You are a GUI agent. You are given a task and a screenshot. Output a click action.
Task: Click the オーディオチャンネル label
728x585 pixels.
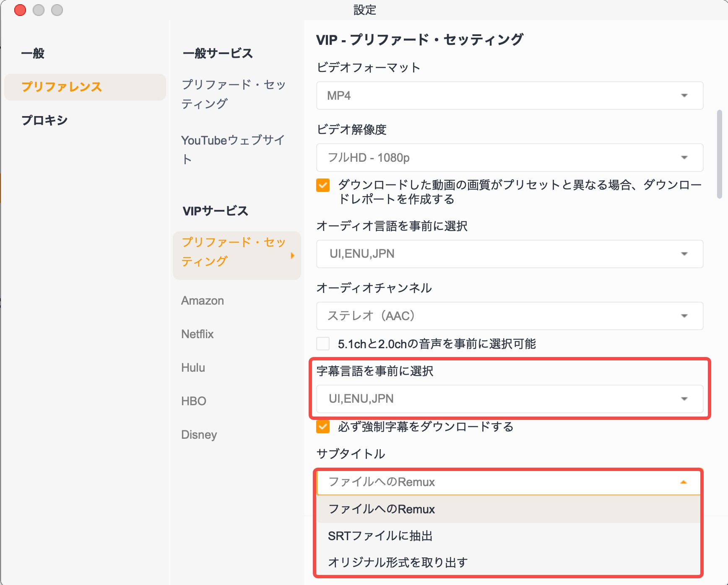click(374, 288)
